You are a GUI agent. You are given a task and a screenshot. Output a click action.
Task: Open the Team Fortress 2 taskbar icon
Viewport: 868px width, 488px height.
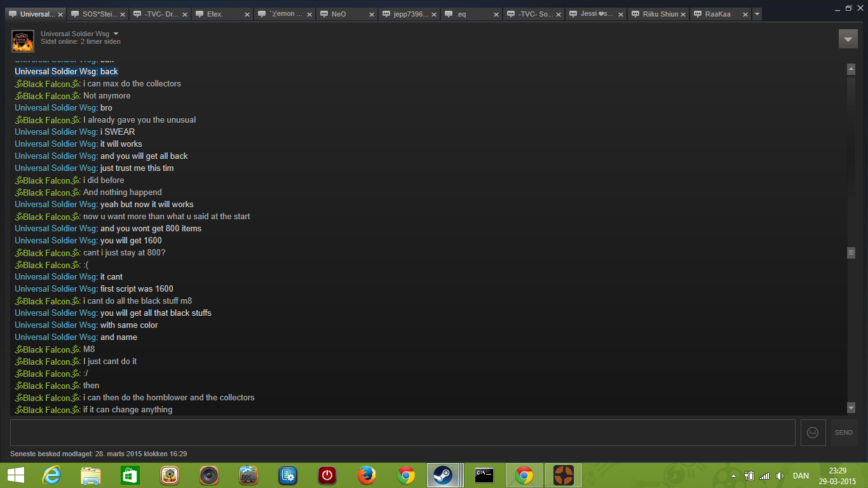click(563, 475)
